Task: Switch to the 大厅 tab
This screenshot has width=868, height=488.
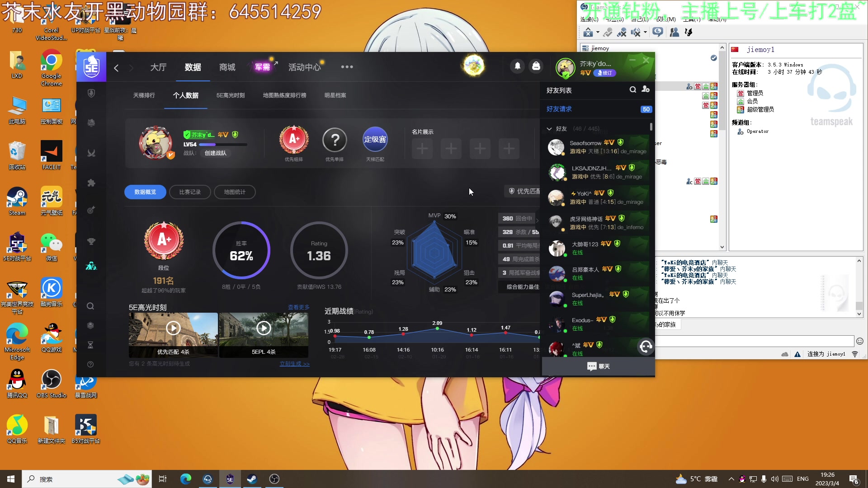Action: [x=158, y=67]
